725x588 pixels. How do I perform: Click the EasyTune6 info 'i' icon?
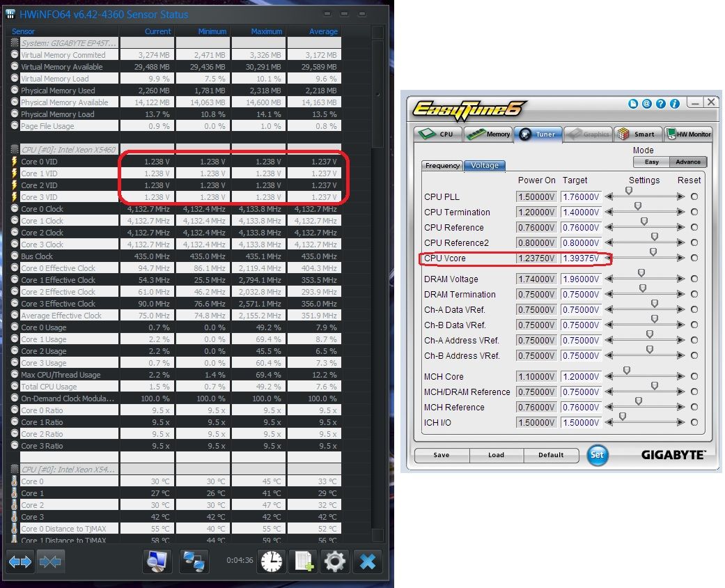pyautogui.click(x=675, y=104)
